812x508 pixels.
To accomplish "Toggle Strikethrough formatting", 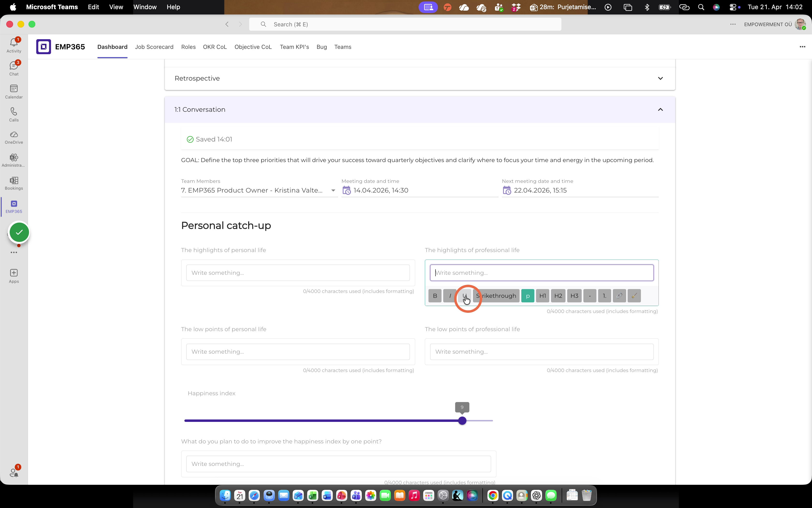I will [x=496, y=296].
